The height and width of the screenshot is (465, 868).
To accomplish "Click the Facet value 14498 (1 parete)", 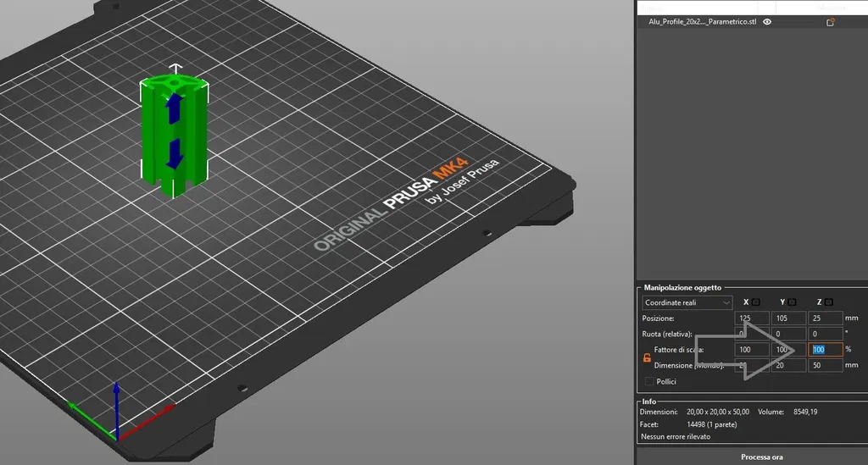I will point(712,424).
